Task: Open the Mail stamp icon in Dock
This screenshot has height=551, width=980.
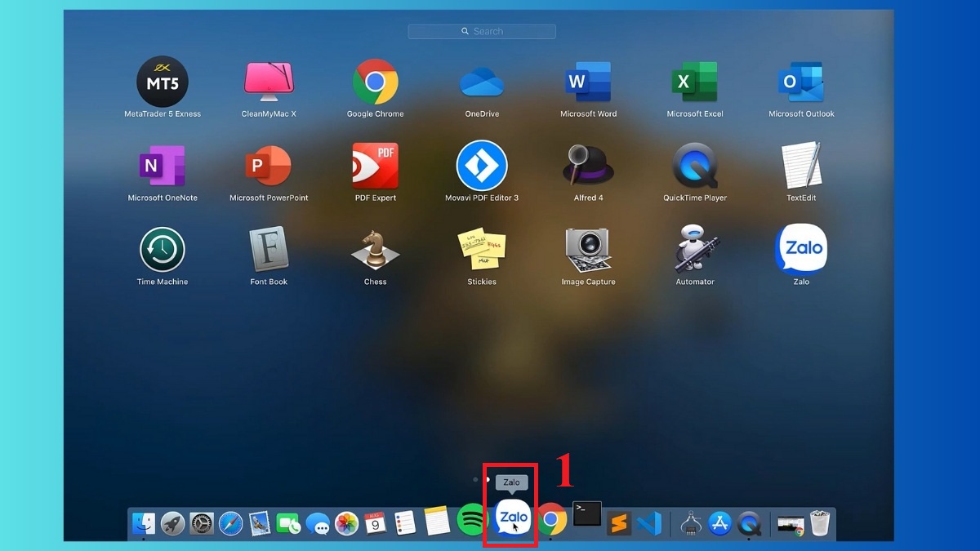Action: (260, 523)
